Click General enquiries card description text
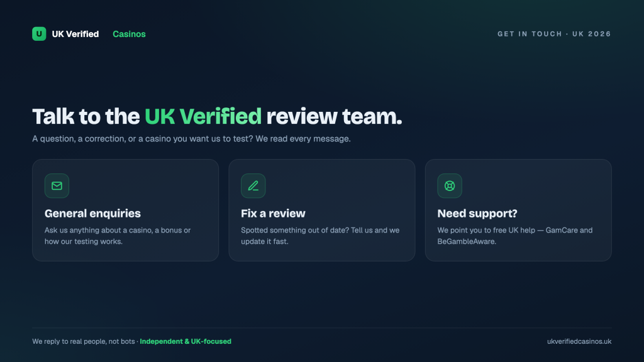644x362 pixels. (x=118, y=236)
